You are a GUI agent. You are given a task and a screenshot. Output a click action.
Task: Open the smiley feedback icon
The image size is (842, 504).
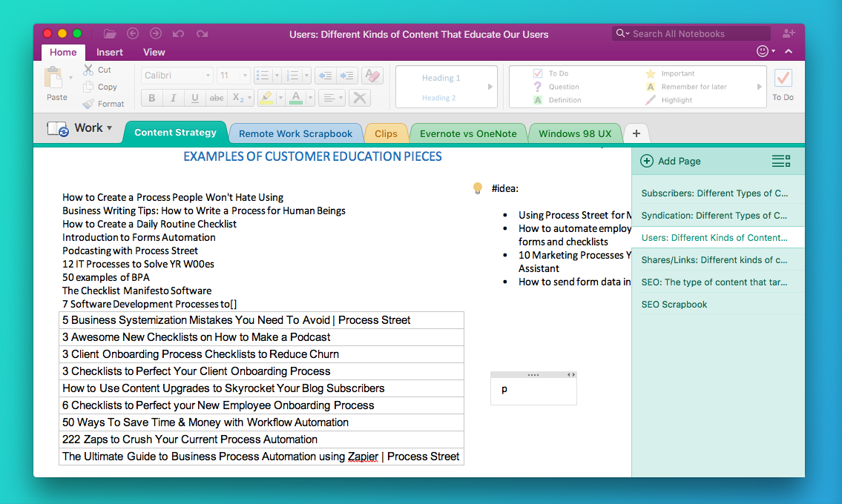762,52
